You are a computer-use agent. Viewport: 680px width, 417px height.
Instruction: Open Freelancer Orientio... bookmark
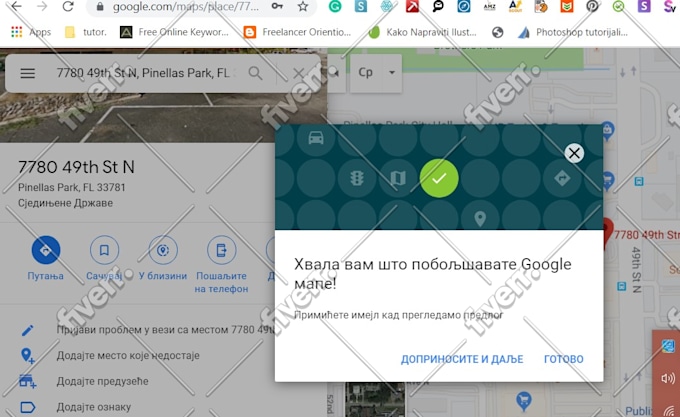click(x=298, y=32)
